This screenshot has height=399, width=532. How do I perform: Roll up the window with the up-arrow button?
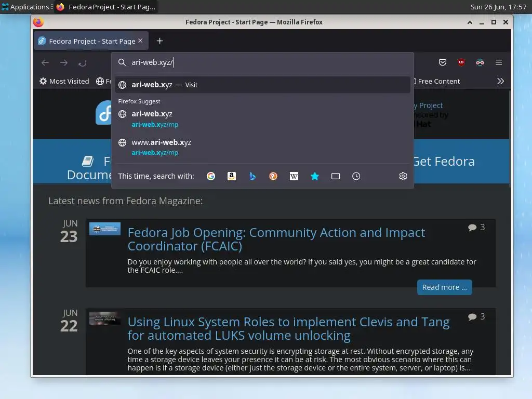(x=470, y=22)
